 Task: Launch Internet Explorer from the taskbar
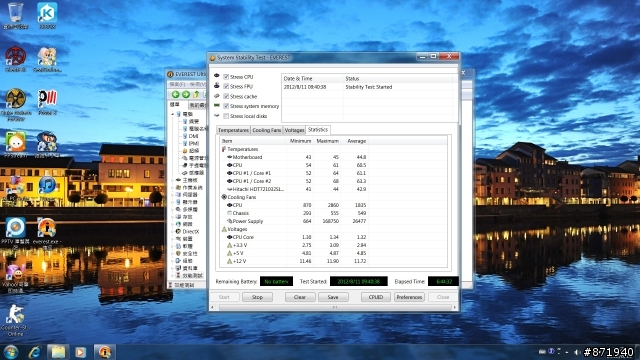click(x=35, y=352)
